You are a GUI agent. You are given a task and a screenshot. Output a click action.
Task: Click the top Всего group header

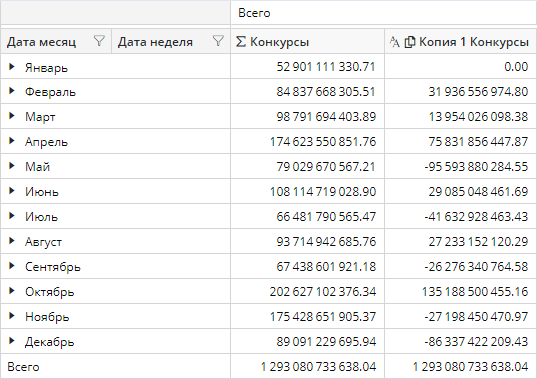click(384, 13)
